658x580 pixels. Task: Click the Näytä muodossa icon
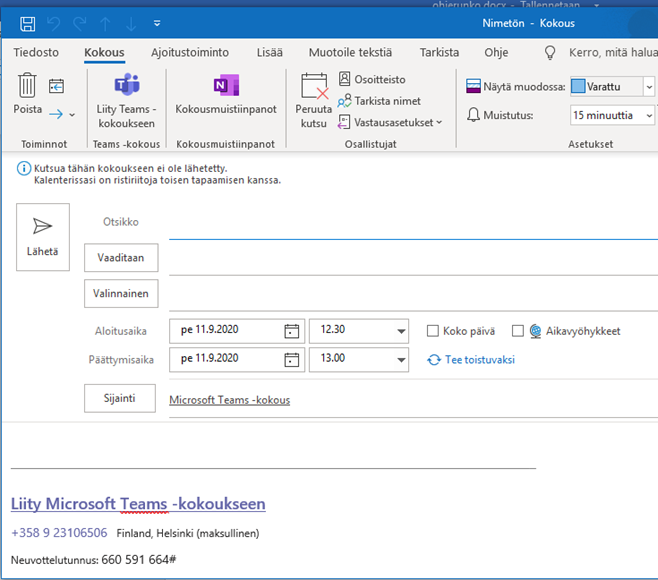point(473,86)
